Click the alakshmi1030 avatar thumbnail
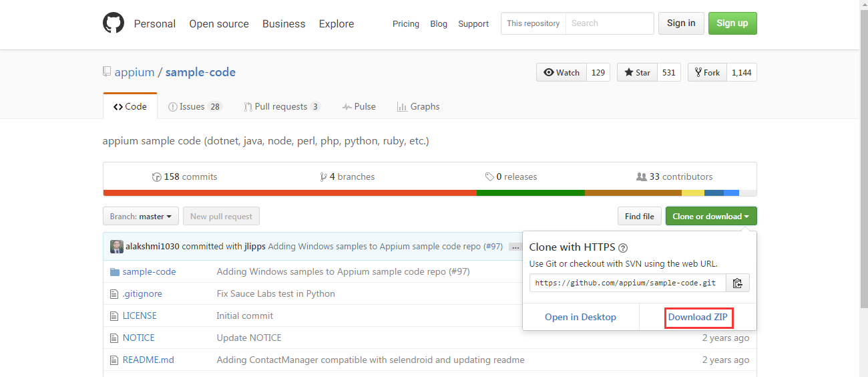 click(117, 247)
